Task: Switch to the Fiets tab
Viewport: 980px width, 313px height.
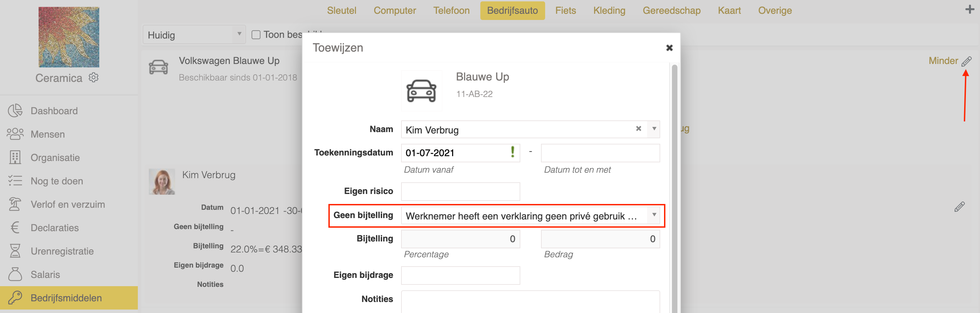Action: [x=565, y=11]
